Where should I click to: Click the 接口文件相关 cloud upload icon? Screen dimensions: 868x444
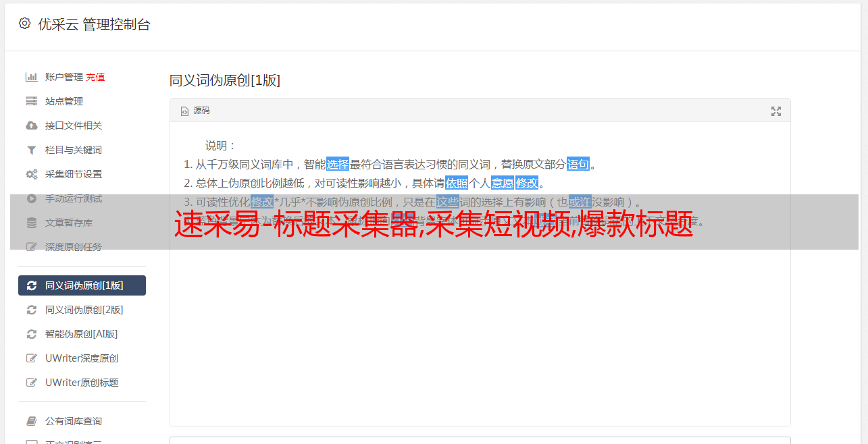(31, 126)
